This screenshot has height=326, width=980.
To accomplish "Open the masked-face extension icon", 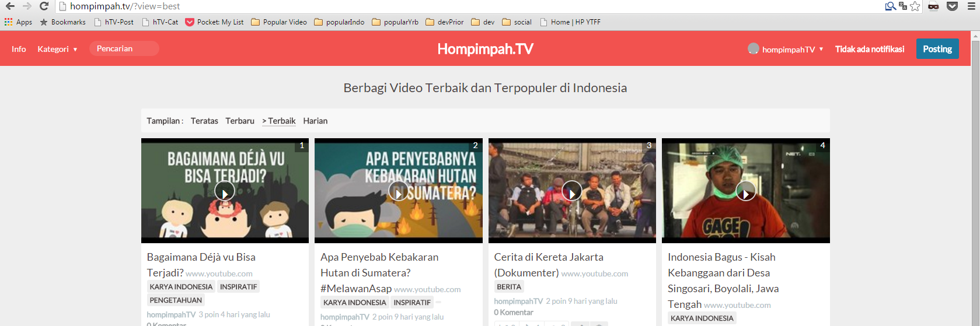I will tap(933, 6).
